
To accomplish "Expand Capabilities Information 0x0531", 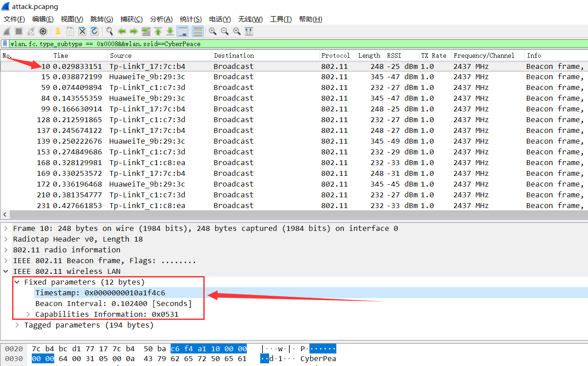I will tap(28, 315).
